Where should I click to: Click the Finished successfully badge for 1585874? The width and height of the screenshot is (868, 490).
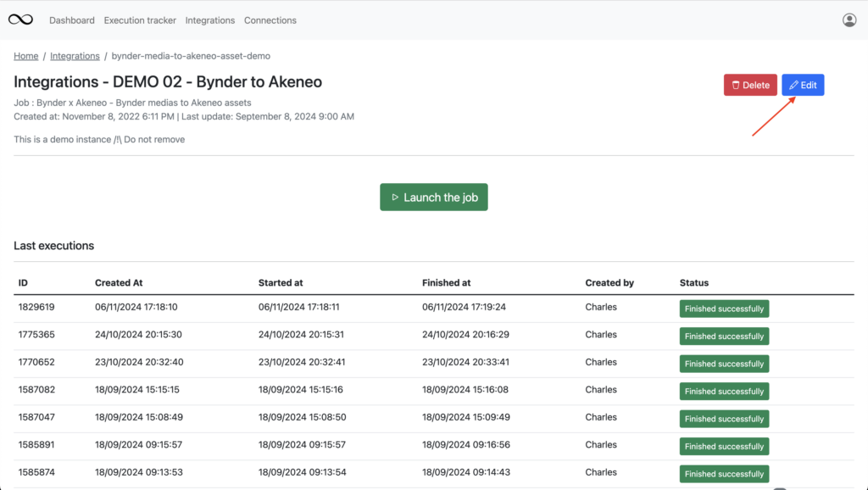point(724,473)
